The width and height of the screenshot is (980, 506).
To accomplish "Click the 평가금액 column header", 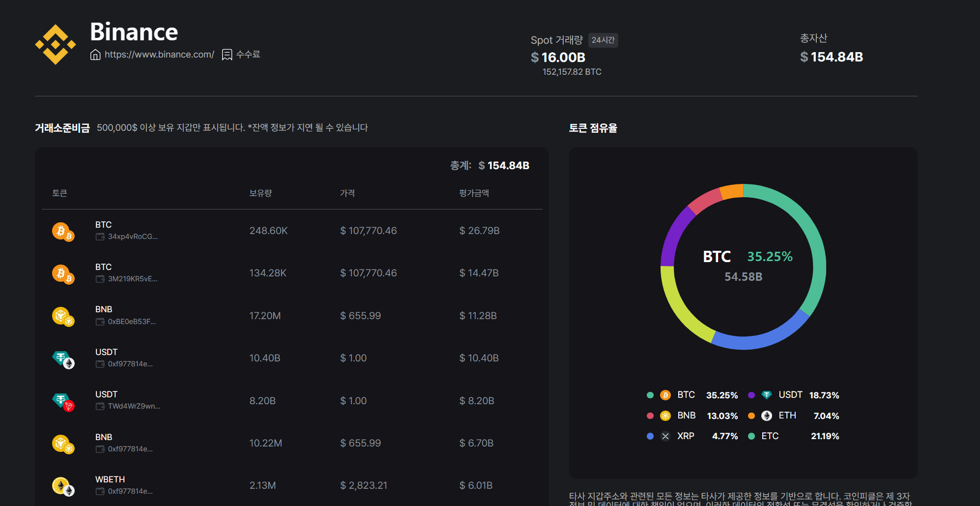I will pos(474,193).
